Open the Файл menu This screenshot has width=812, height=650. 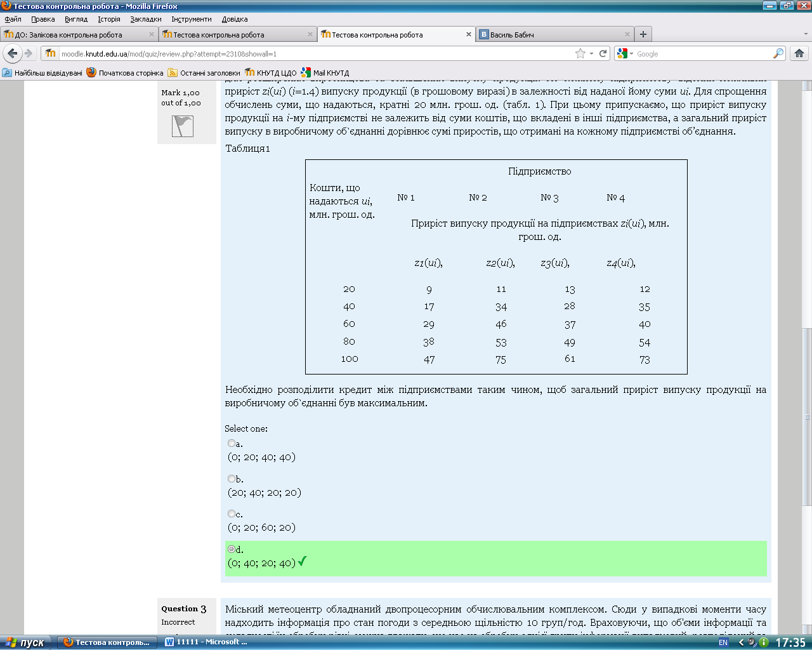click(x=13, y=19)
